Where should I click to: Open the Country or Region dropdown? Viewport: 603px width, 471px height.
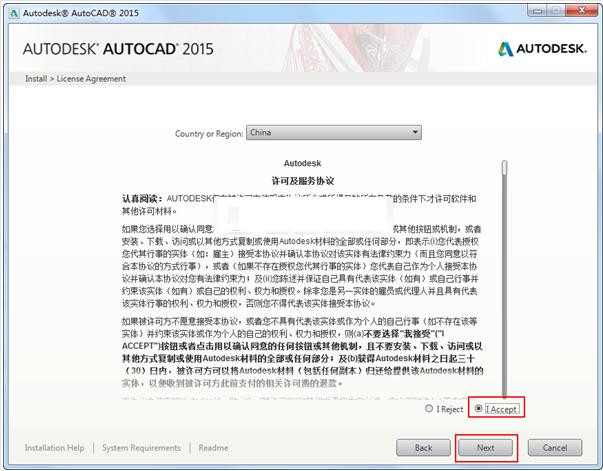(x=334, y=133)
